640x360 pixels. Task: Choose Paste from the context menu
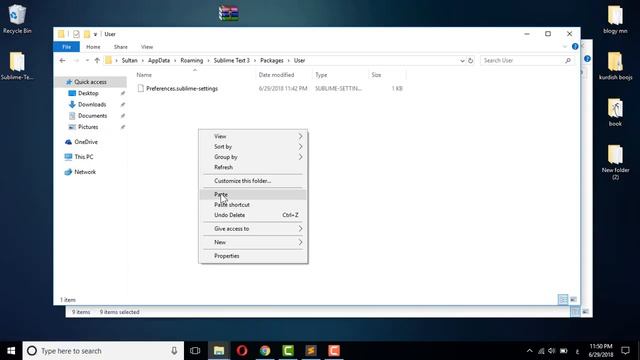click(253, 194)
